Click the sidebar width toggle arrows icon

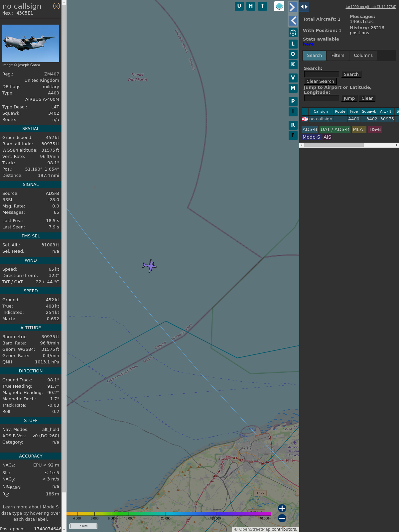[304, 7]
